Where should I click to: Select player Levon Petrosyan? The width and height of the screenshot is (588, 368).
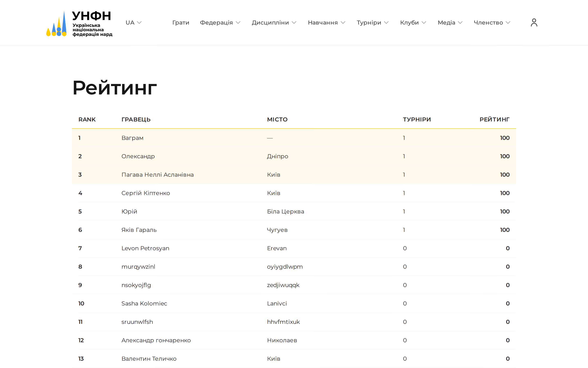145,248
